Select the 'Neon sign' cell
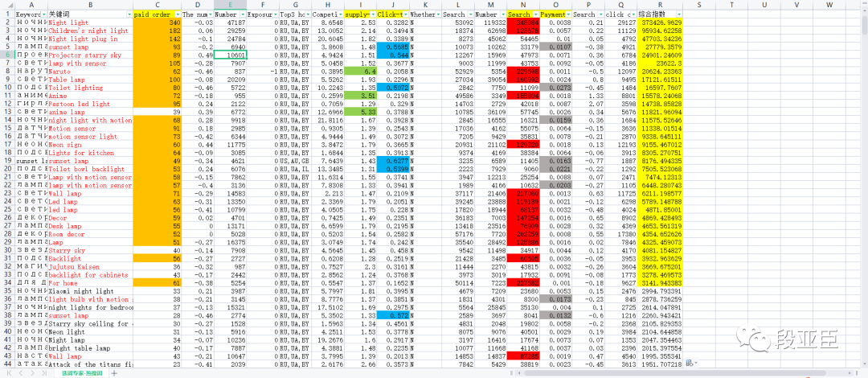This screenshot has height=378, width=868. pyautogui.click(x=90, y=145)
